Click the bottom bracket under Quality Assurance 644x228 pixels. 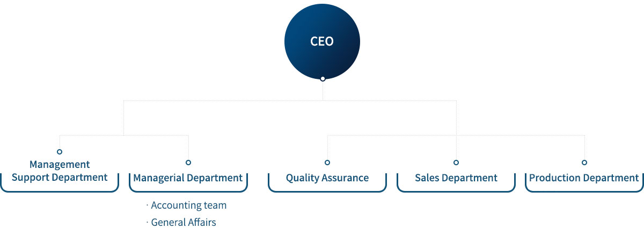(x=327, y=189)
